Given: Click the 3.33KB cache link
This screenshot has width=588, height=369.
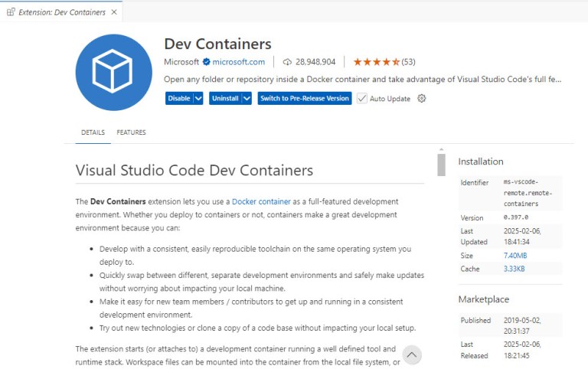Looking at the screenshot, I should (x=514, y=269).
